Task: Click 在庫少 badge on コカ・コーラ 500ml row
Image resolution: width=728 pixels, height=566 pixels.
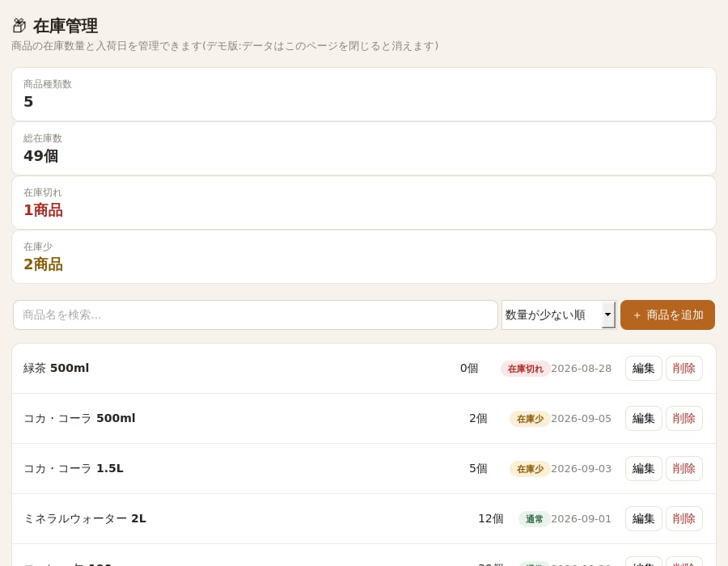Action: (x=530, y=419)
